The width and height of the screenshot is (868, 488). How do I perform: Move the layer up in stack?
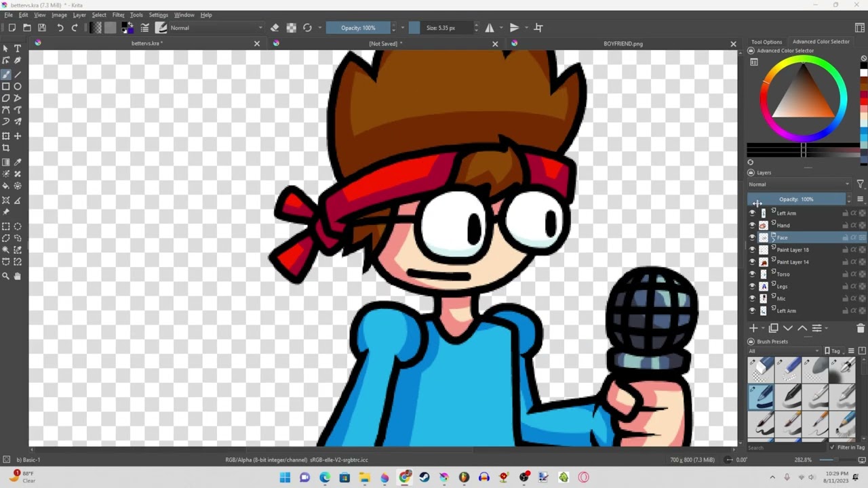[802, 328]
